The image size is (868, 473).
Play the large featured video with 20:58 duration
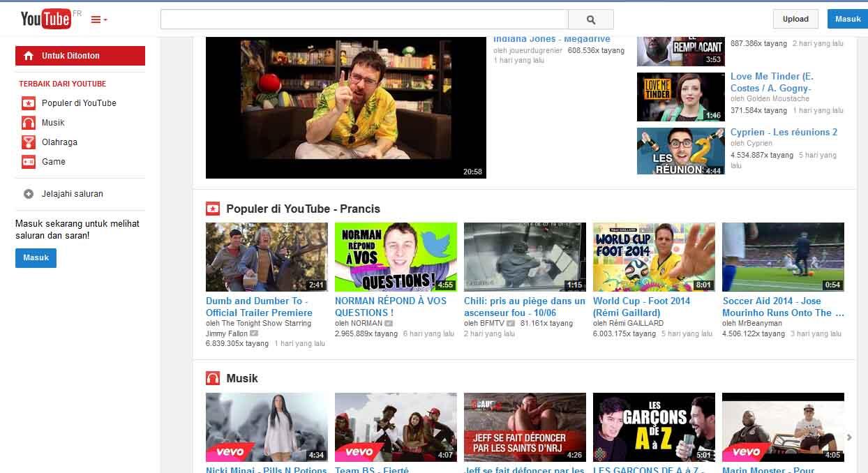(346, 107)
